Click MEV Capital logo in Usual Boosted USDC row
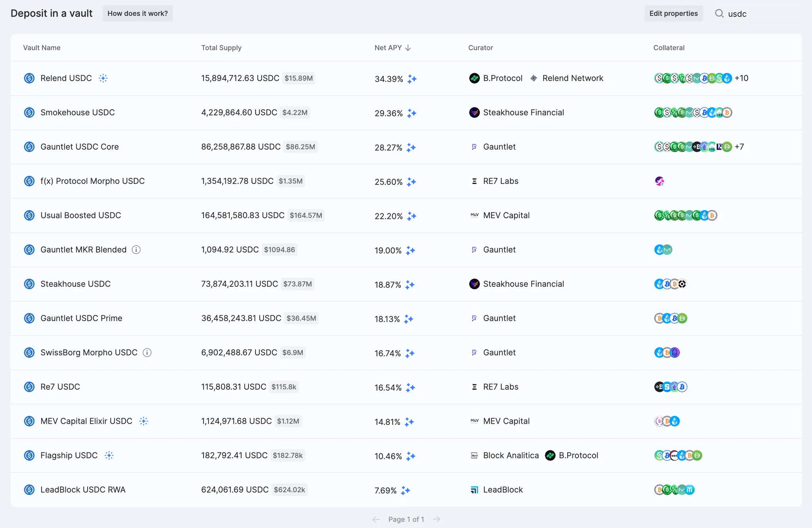 tap(474, 215)
